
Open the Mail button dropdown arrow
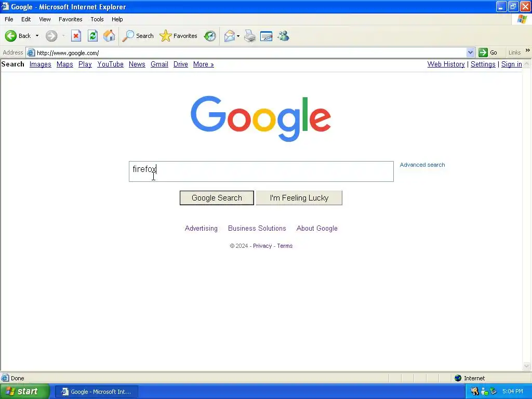pyautogui.click(x=238, y=36)
